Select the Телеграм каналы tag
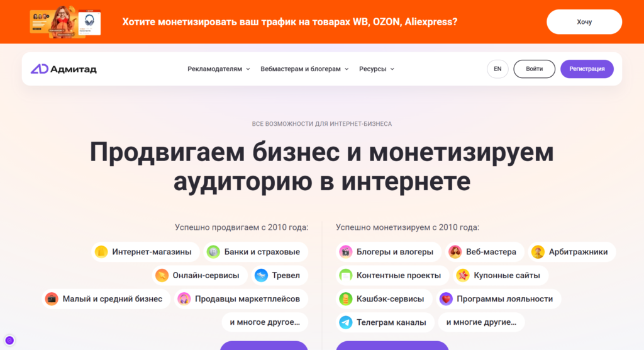The image size is (644, 350). coord(386,322)
